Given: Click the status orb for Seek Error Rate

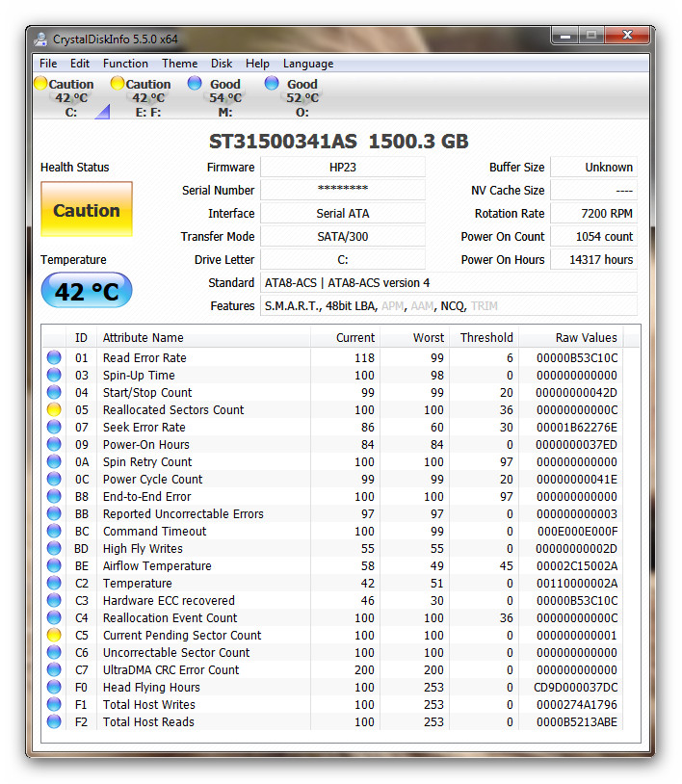Looking at the screenshot, I should pos(54,427).
